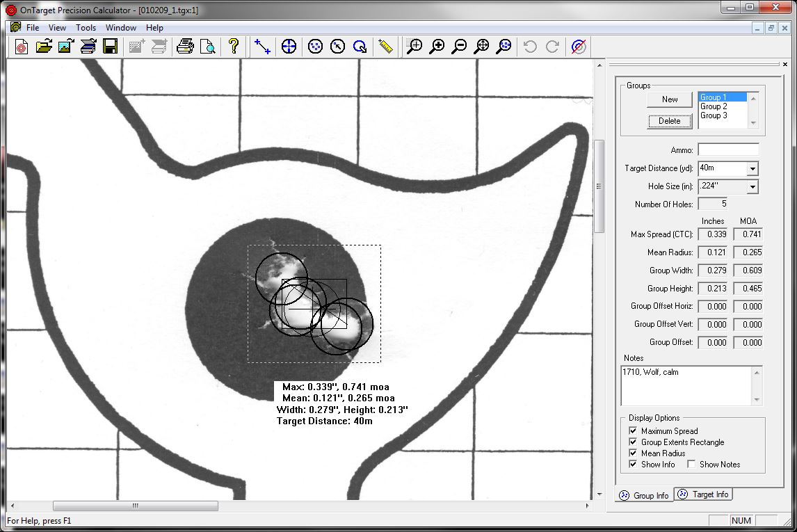Viewport: 797px width, 532px height.
Task: Select Group 2 in the Groups list
Action: click(x=716, y=106)
